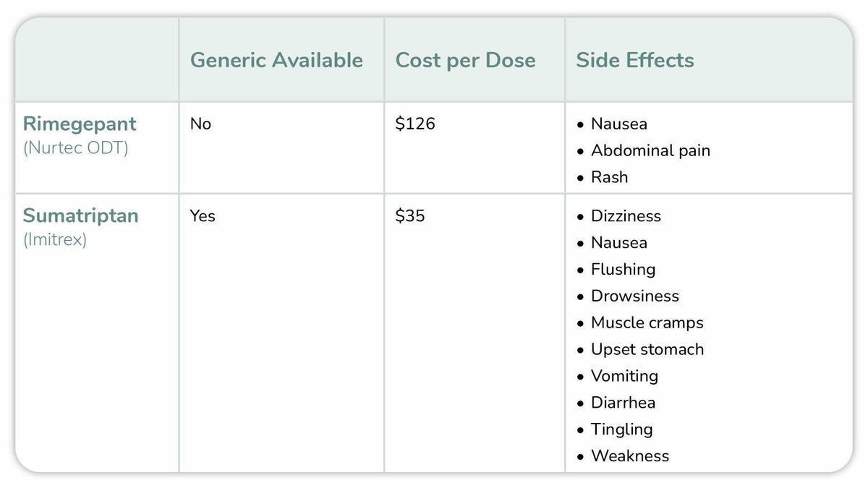
Task: Click Abdominal pain in side effects
Action: point(650,151)
